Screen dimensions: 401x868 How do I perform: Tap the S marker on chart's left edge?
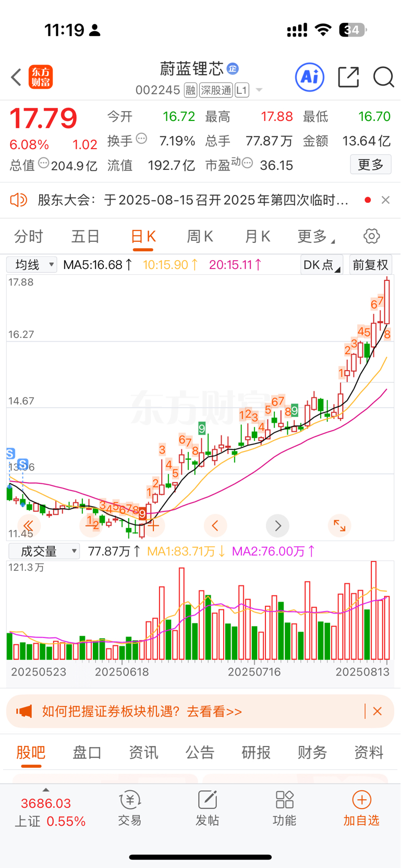[x=10, y=454]
